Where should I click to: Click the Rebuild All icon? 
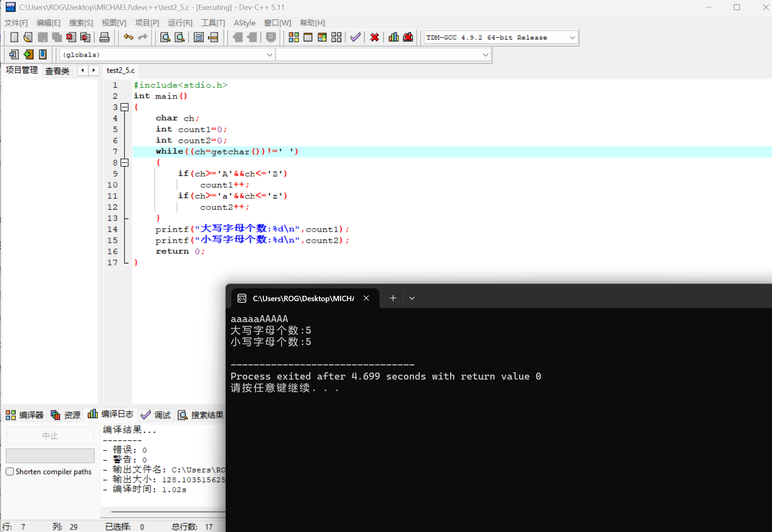(336, 37)
